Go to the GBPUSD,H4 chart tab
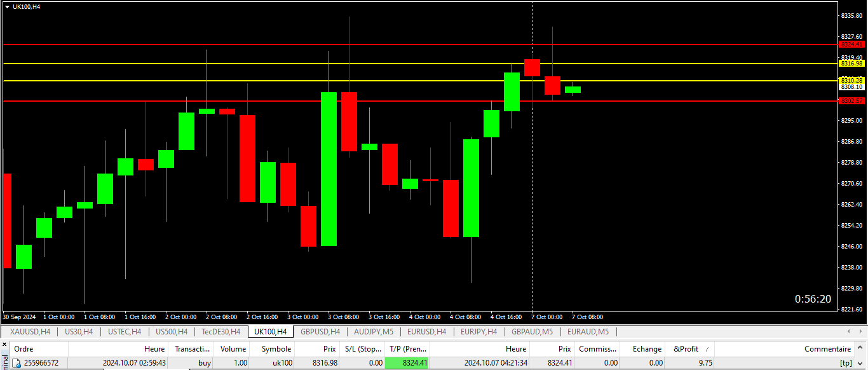 pos(320,332)
